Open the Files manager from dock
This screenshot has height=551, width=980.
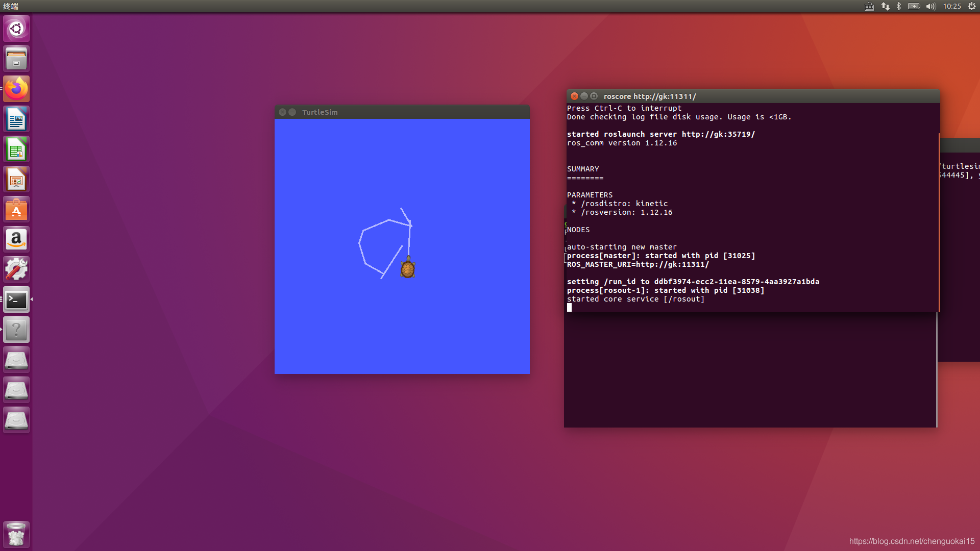pos(16,59)
